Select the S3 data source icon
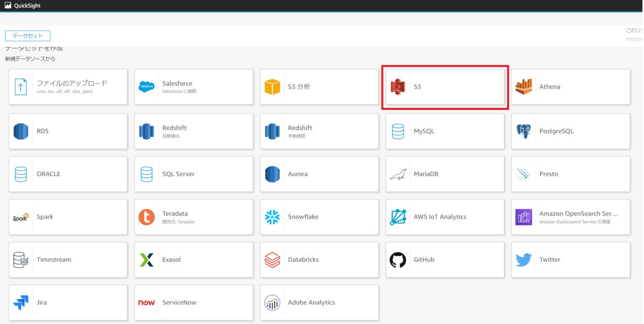Viewport: 644px width, 324px height. (x=397, y=87)
